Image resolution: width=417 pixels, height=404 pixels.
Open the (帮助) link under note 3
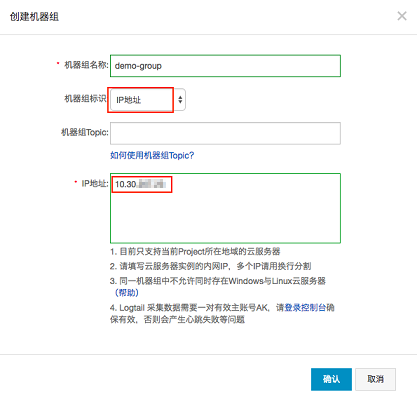(127, 293)
